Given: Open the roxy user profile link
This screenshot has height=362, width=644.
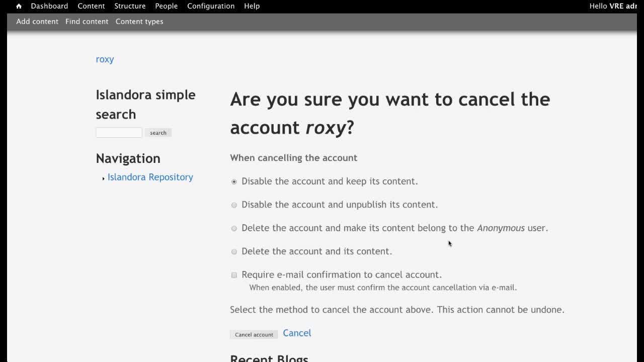Looking at the screenshot, I should pos(105,59).
